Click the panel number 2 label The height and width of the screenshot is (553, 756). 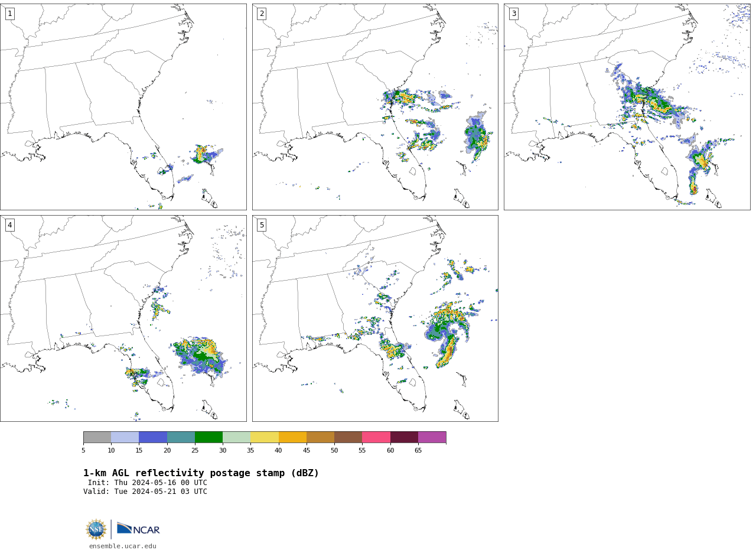point(262,14)
